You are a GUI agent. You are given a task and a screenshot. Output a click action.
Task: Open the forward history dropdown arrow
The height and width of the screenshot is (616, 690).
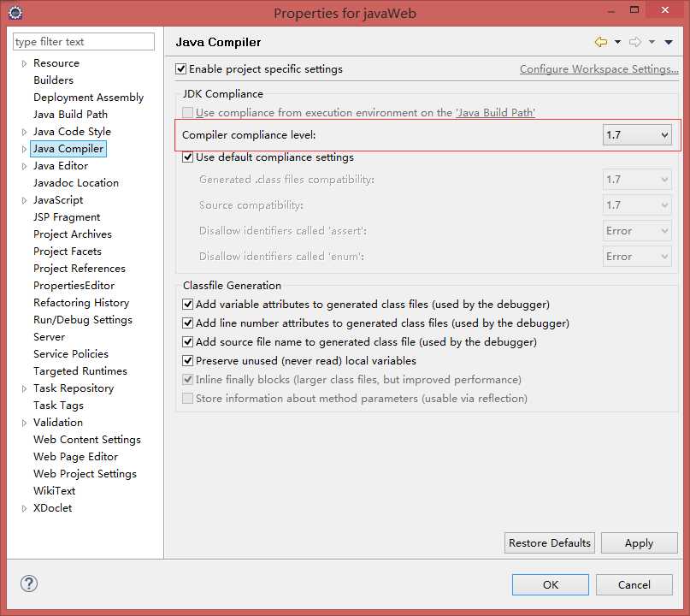click(652, 42)
